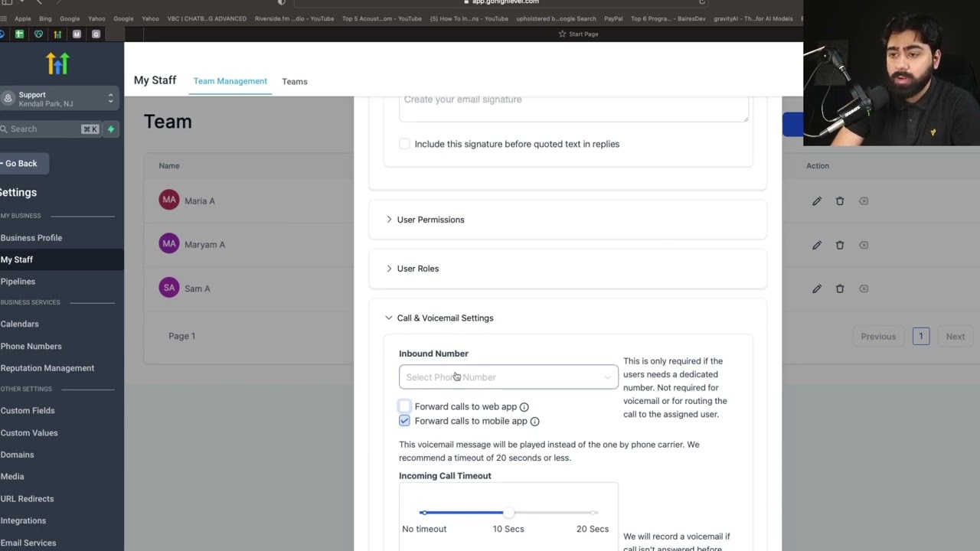Open Email Services in sidebar
The image size is (980, 551).
point(28,543)
